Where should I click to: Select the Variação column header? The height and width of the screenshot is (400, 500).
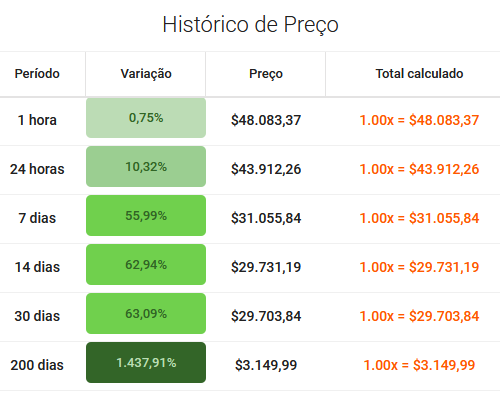point(146,74)
